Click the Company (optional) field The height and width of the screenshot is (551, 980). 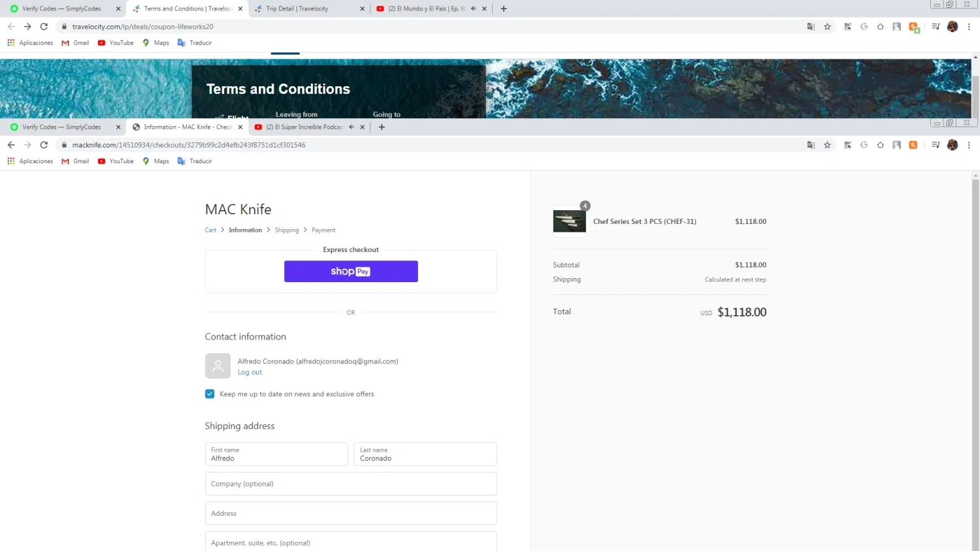pyautogui.click(x=351, y=484)
